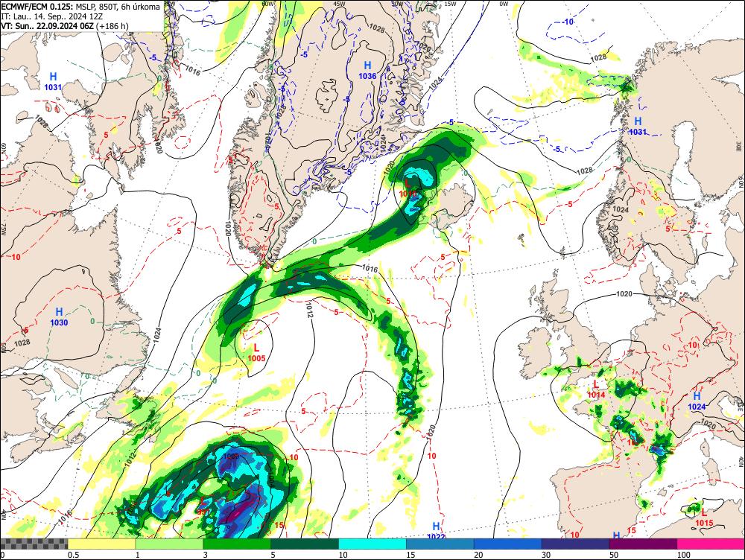Screen dimensions: 745x560
Task: Click the L 1005 low marker south of Greenland
Action: [x=256, y=353]
